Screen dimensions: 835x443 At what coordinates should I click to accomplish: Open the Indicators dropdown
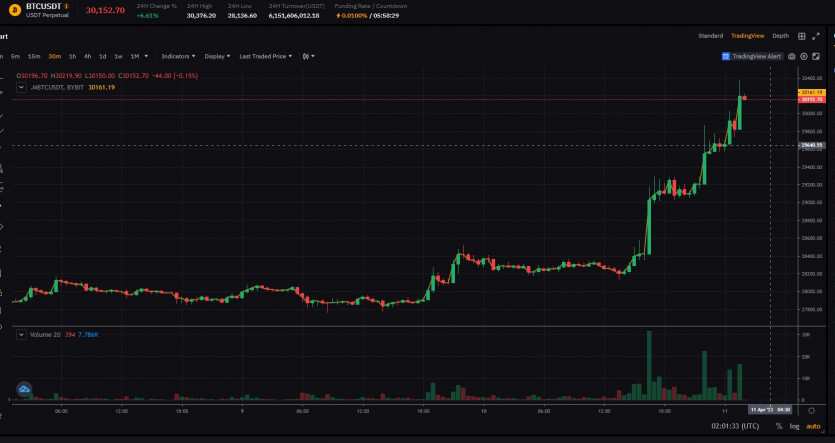tap(178, 56)
